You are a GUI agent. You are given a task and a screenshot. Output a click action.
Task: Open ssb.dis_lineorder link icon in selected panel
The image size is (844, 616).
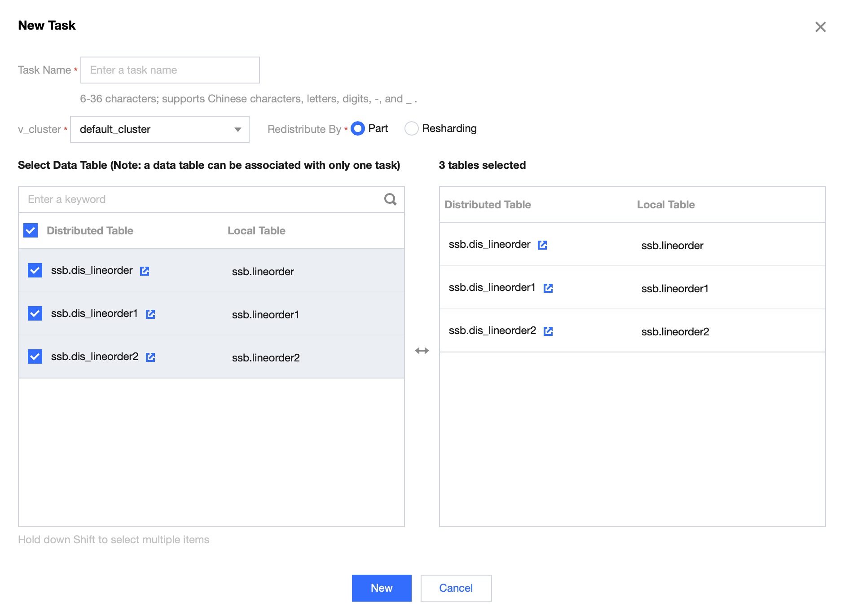(542, 245)
